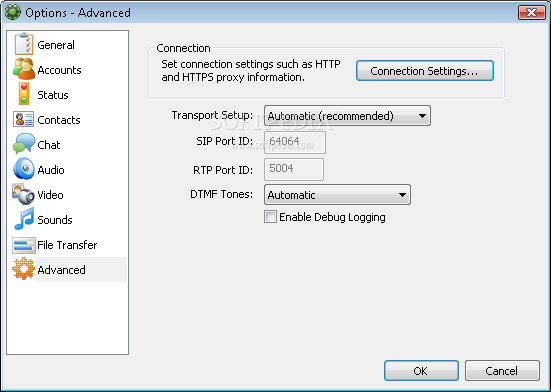Click the green app icon in title bar
This screenshot has height=392, width=551.
(13, 12)
